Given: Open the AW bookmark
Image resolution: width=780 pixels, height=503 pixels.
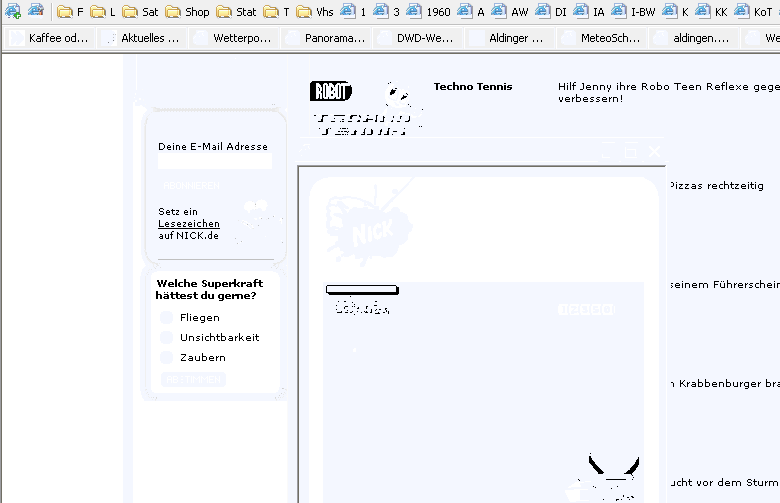Looking at the screenshot, I should click(510, 12).
